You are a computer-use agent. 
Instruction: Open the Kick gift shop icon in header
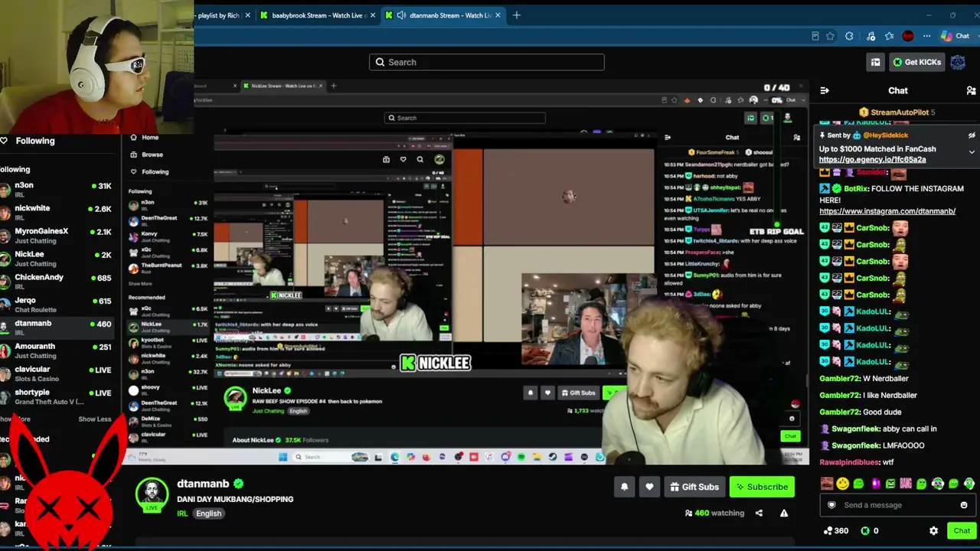(875, 62)
